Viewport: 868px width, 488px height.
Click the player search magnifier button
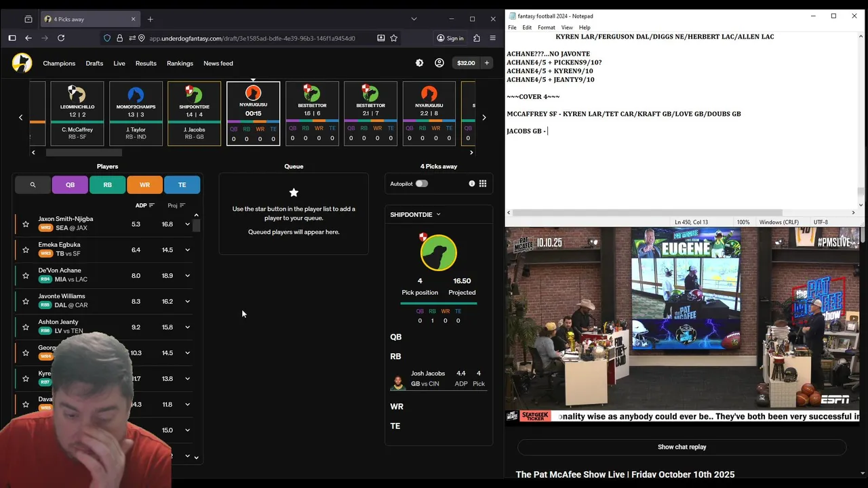(33, 184)
